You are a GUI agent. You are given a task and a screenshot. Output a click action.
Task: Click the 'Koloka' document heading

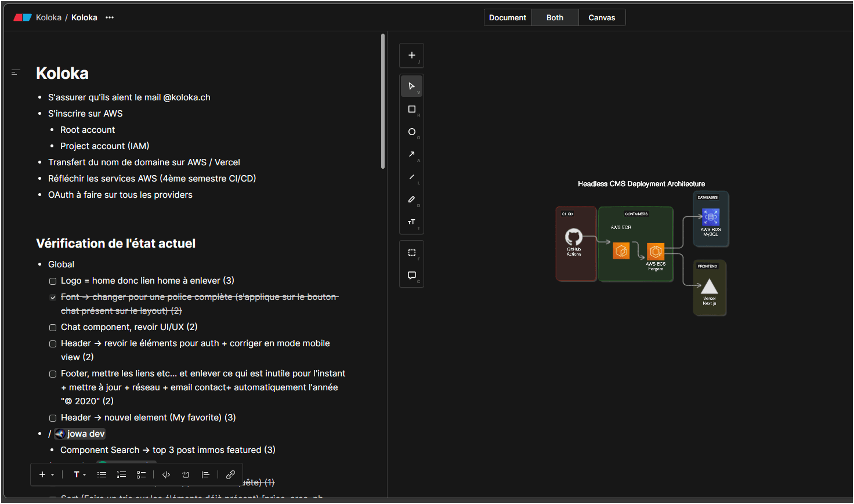pos(63,73)
